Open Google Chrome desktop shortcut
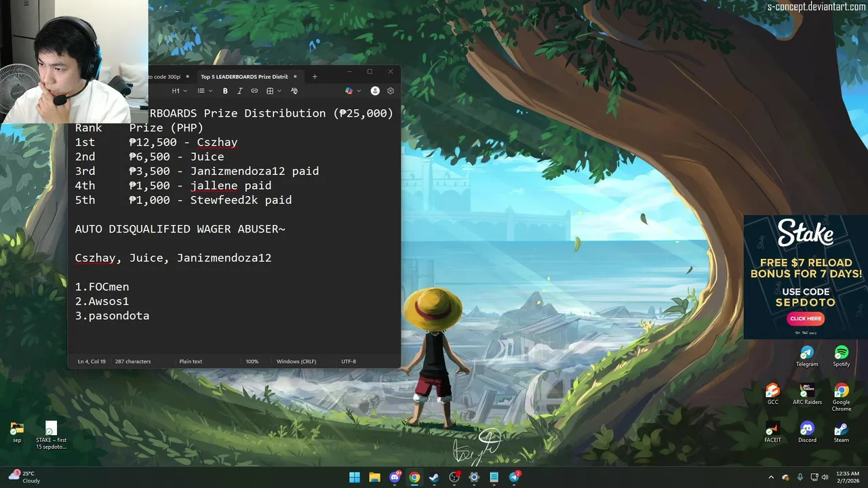The width and height of the screenshot is (868, 488). pos(842,397)
